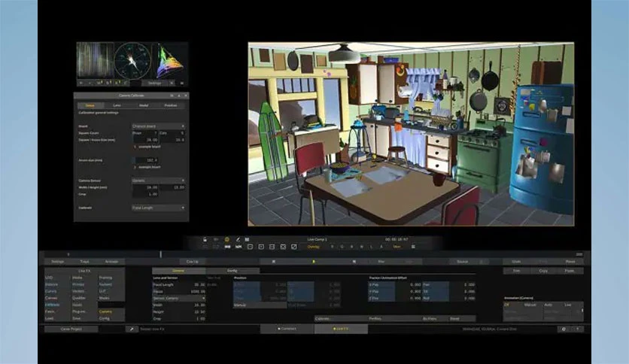Open the Mon monitor dropdown
629x364 pixels.
tap(397, 247)
